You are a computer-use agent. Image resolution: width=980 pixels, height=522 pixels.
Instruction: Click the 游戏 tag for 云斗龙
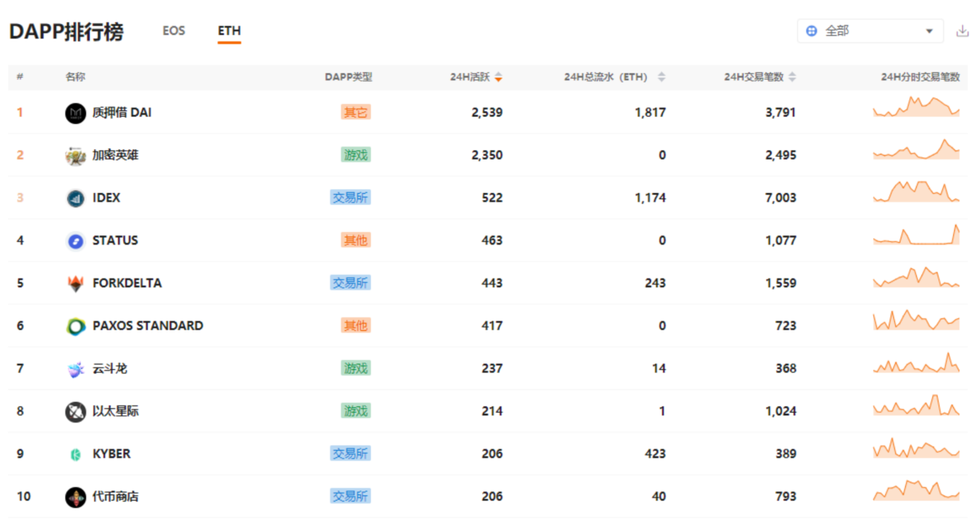[356, 368]
